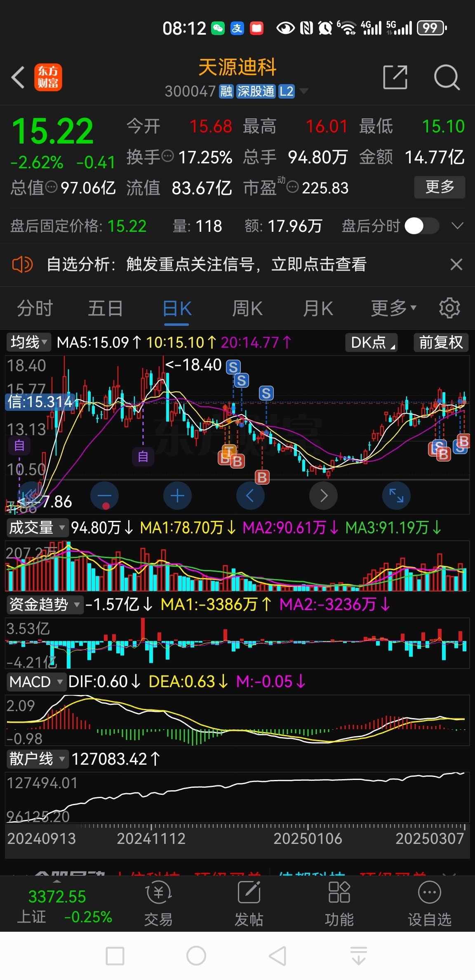
Task: Tap the L2 level badge
Action: pos(286,91)
